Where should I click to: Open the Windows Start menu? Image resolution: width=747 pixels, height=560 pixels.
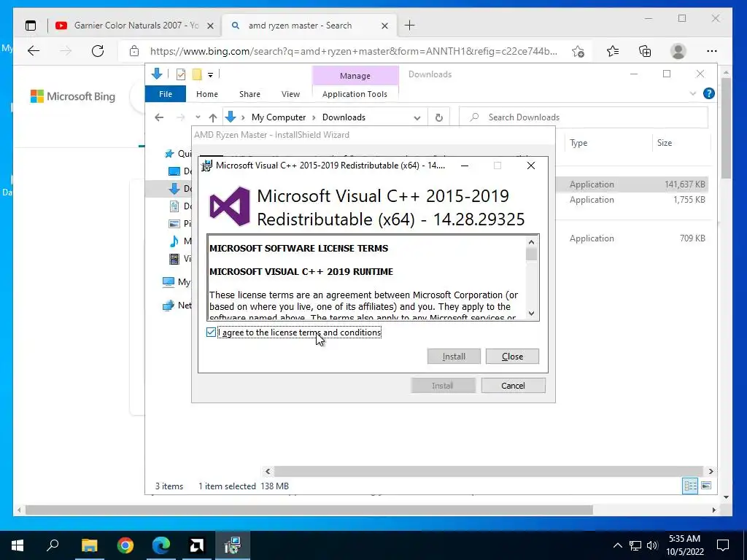coord(18,545)
